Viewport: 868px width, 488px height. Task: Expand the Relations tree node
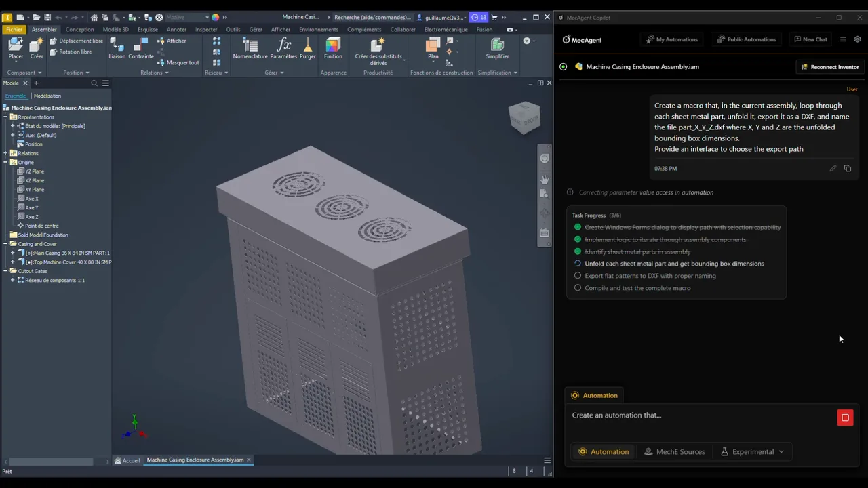coord(6,153)
